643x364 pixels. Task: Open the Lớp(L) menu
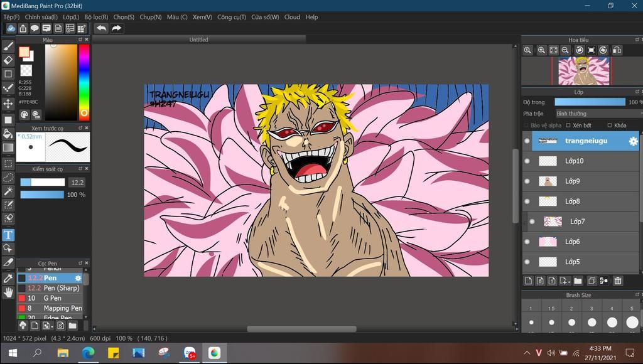[71, 17]
